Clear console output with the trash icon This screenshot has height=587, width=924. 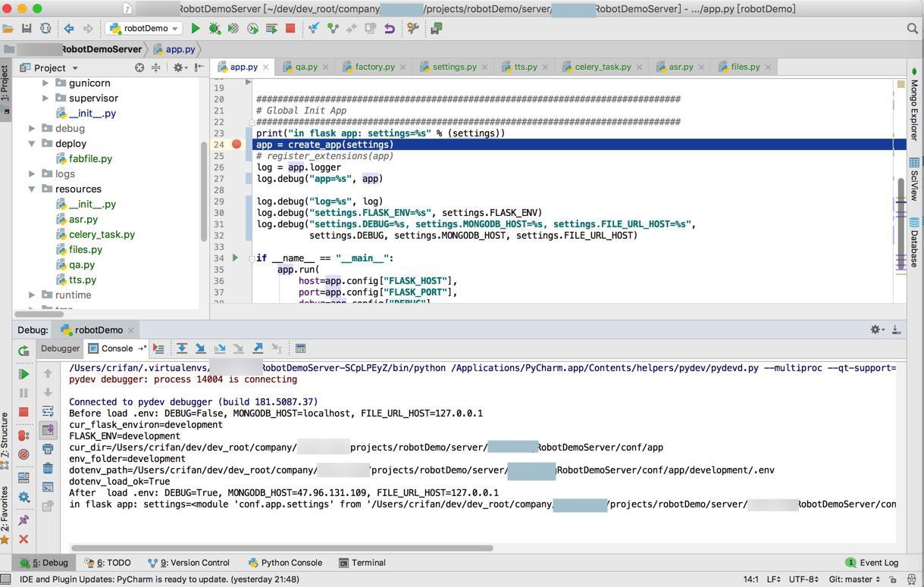48,469
